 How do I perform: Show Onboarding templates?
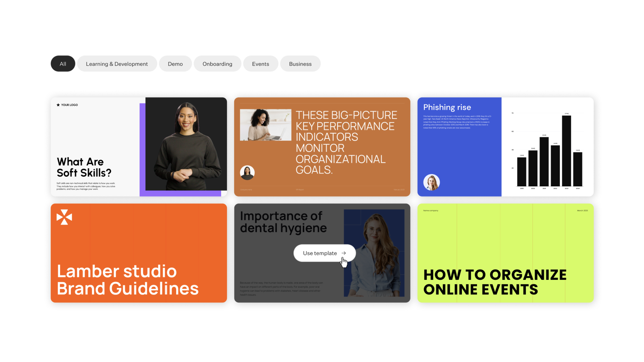coord(217,64)
